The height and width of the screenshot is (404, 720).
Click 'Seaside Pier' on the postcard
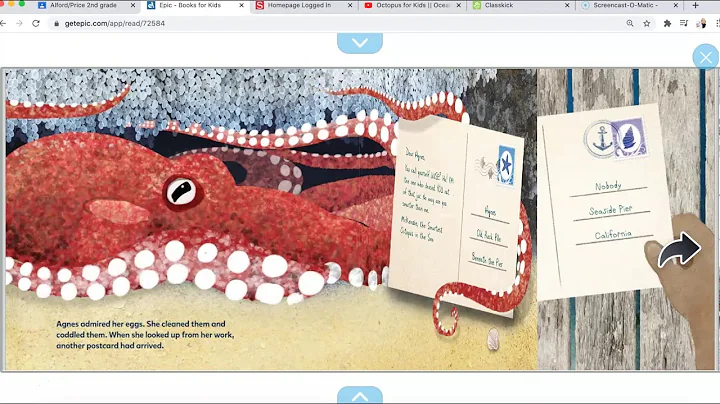click(x=611, y=210)
